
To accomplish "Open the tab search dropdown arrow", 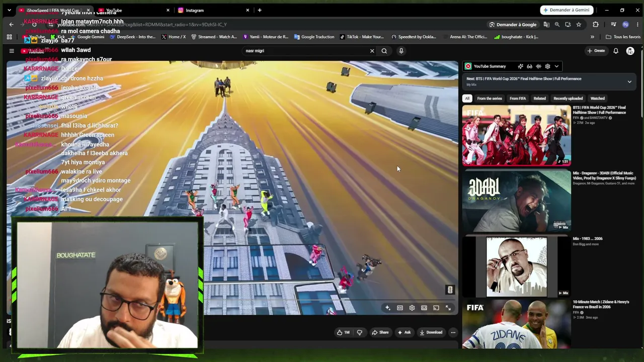I will (9, 10).
